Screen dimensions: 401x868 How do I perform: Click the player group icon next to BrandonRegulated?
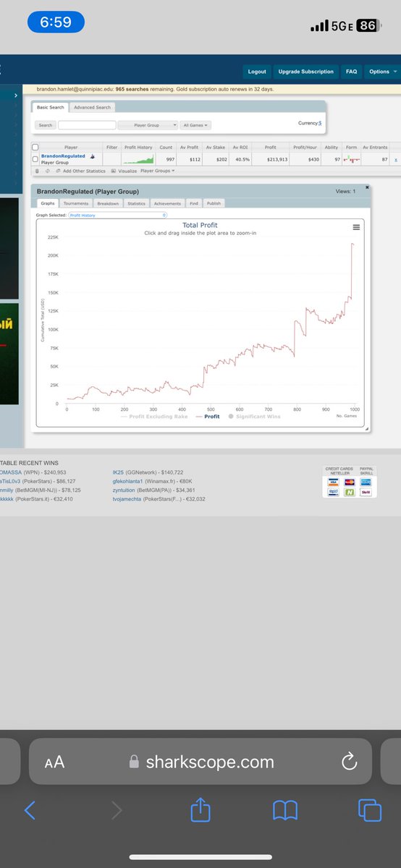pos(92,156)
